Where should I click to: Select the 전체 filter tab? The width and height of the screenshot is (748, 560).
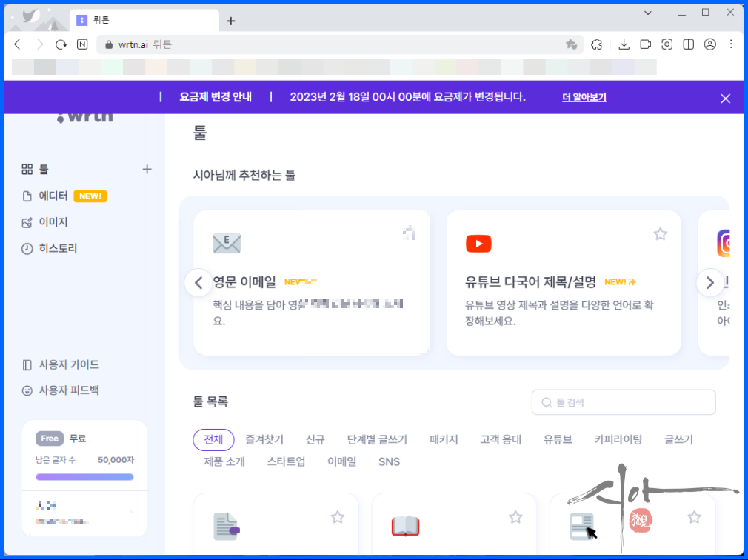coord(213,439)
